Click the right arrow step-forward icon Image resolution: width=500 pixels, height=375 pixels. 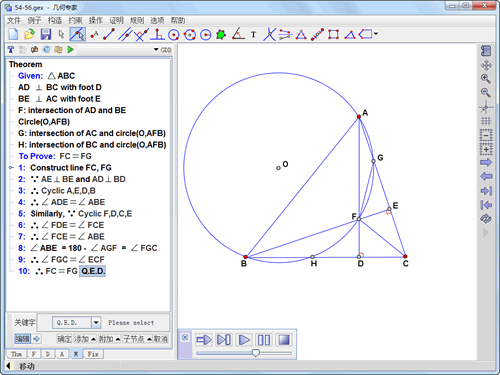[x=486, y=163]
